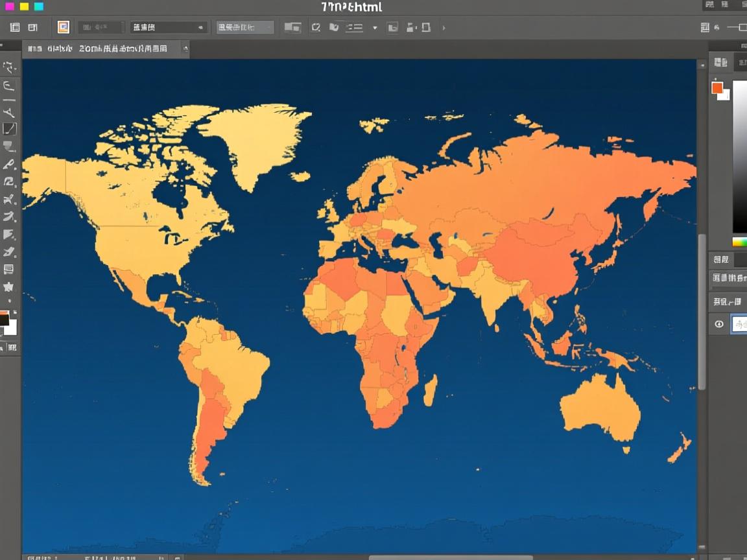
Task: Click the selection arrow tool at toolbar top
Action: [9, 67]
